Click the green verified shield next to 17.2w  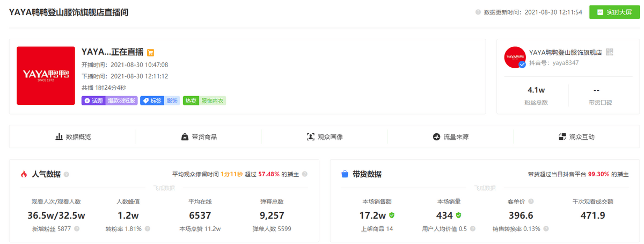click(x=392, y=215)
